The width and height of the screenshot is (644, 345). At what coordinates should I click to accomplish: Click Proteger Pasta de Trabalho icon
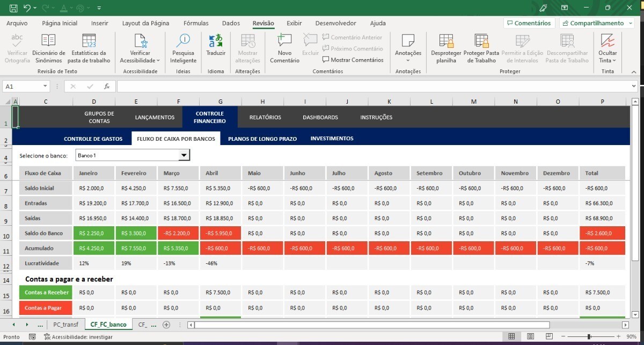pos(481,41)
